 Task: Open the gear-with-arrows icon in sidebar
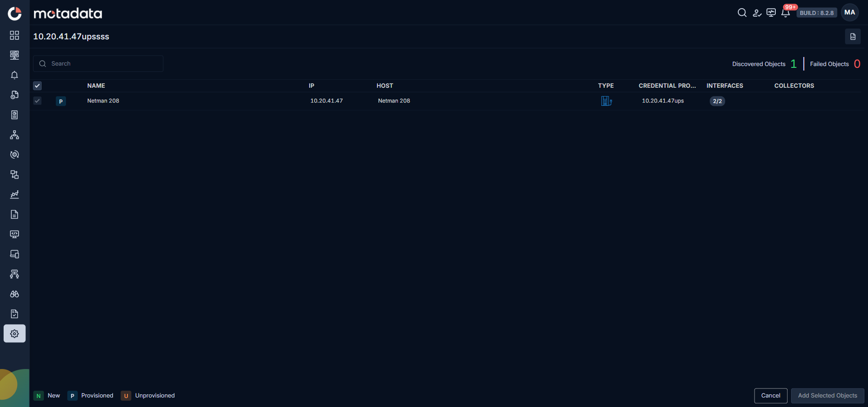(x=14, y=155)
